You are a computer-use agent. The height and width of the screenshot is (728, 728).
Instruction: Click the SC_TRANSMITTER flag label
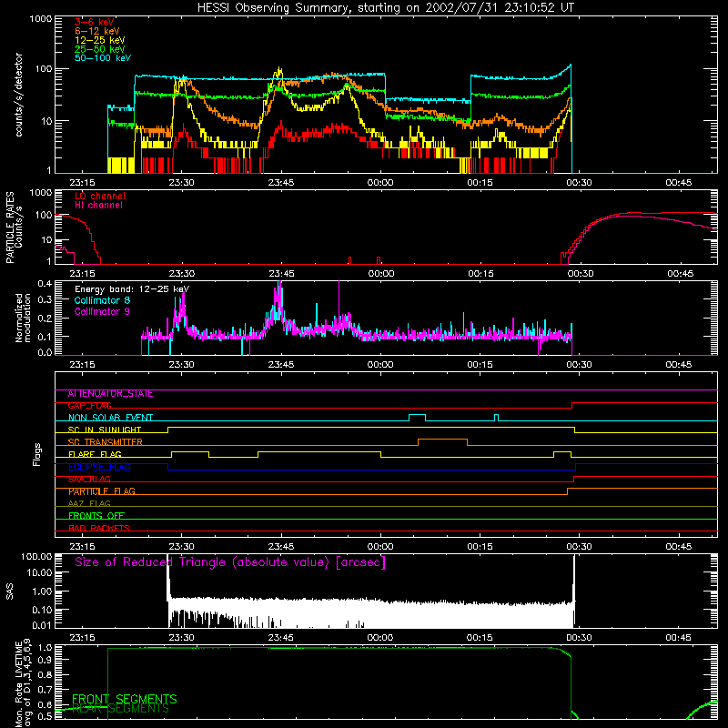tap(105, 442)
